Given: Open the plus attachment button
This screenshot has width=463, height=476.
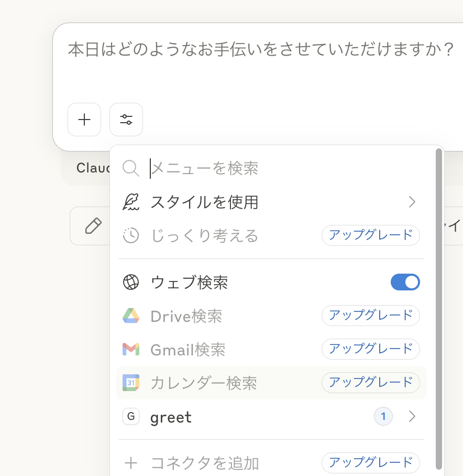Looking at the screenshot, I should [84, 120].
